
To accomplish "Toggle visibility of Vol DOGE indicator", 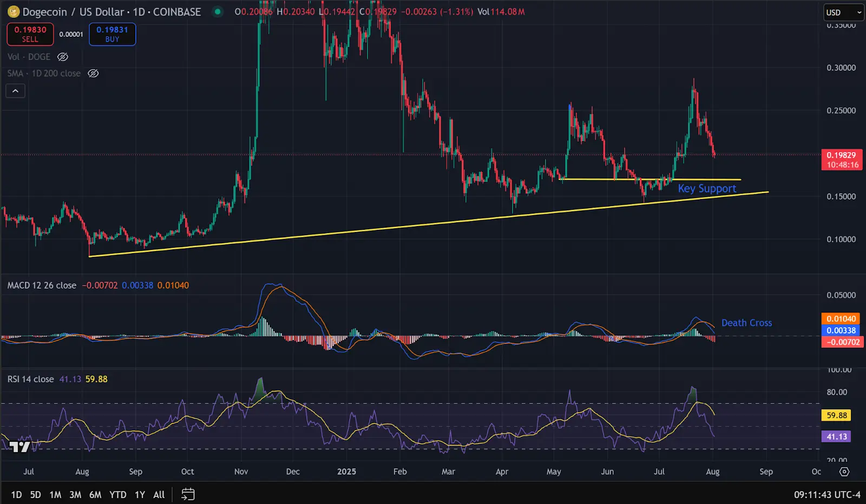I will tap(63, 57).
